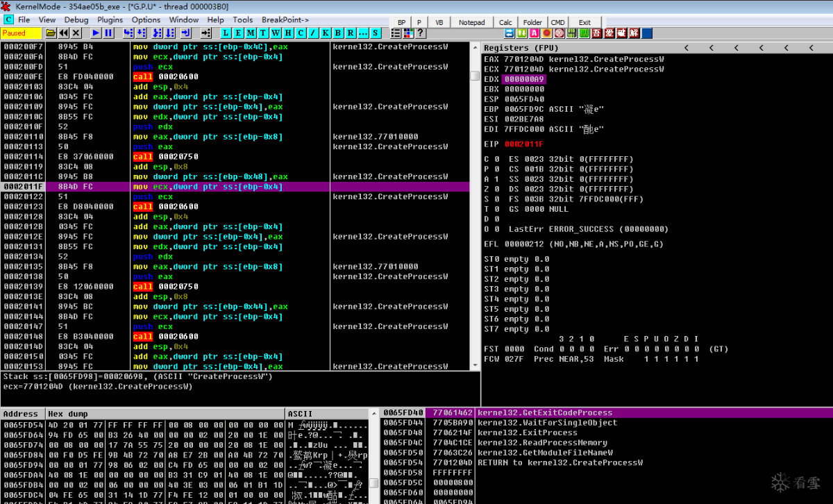Click the Trace into toolbar icon
Viewport: 833px width, 504px height.
point(158,33)
